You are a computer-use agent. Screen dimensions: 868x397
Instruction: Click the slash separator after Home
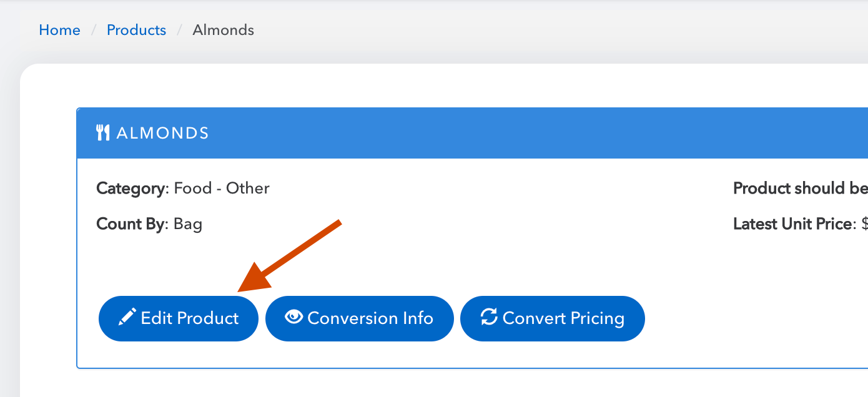point(94,30)
